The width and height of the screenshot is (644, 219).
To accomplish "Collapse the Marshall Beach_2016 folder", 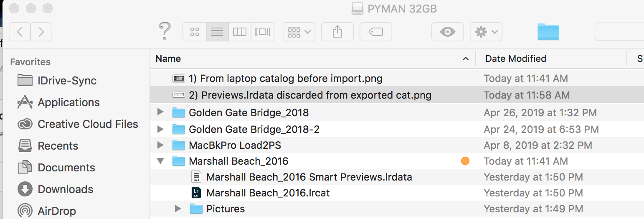I will 160,161.
